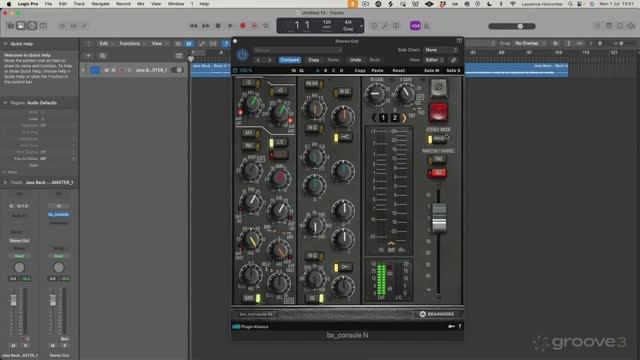Image resolution: width=640 pixels, height=360 pixels.
Task: Click the Stop button in transport
Action: [x=218, y=26]
